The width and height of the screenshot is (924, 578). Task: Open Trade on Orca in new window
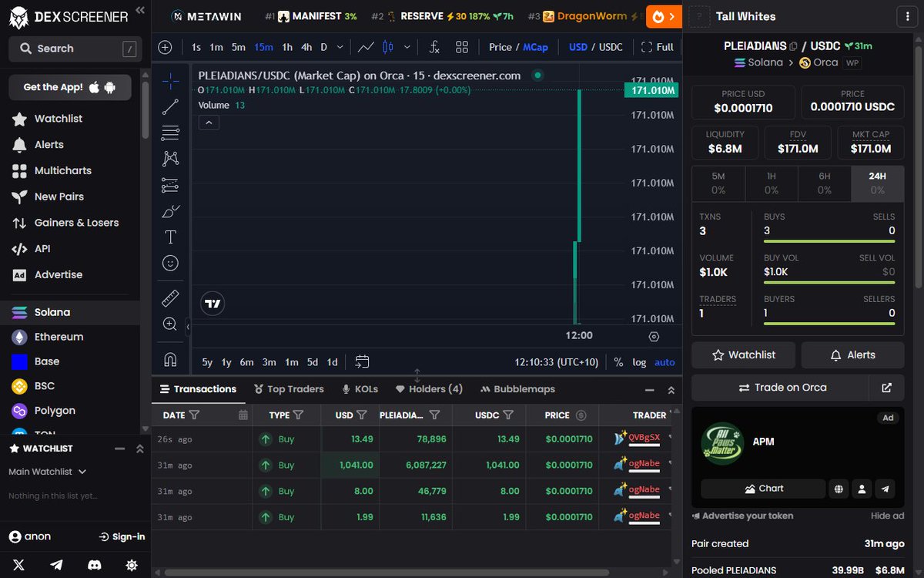pos(886,388)
